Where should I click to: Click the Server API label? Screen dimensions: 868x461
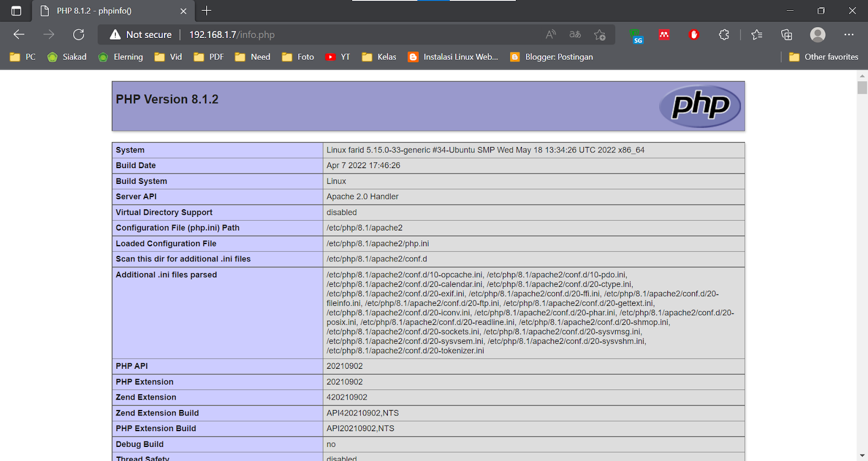point(136,197)
